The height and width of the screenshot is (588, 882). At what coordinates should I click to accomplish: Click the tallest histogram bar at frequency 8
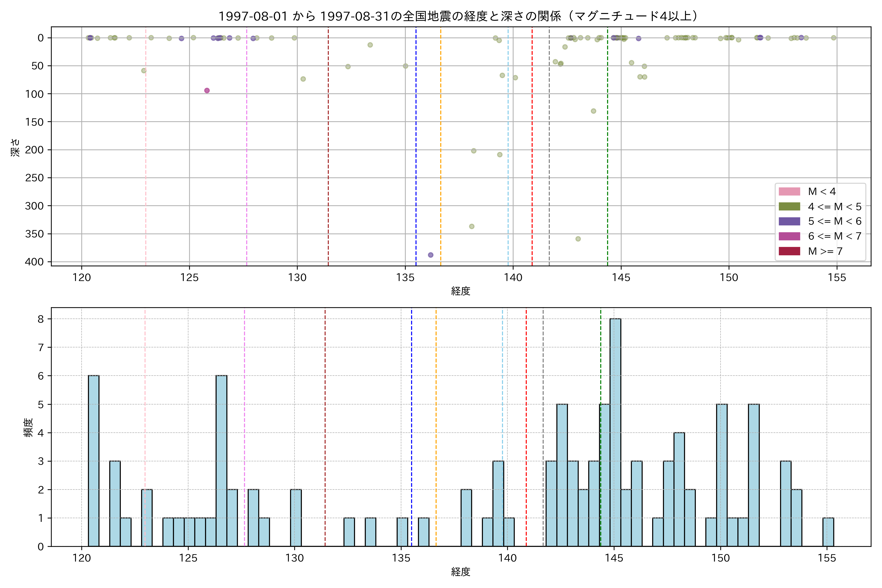(615, 431)
